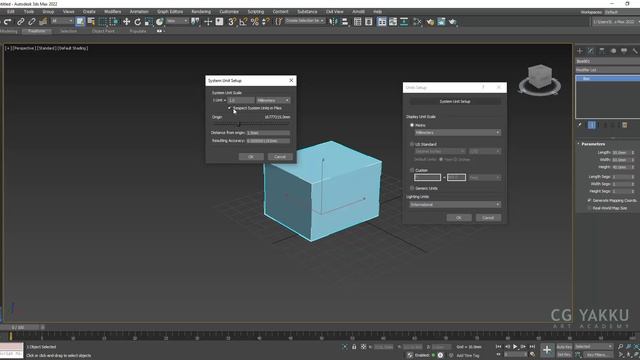Toggle Respect System Units in Files checkbox
640x360 pixels.
tap(229, 108)
